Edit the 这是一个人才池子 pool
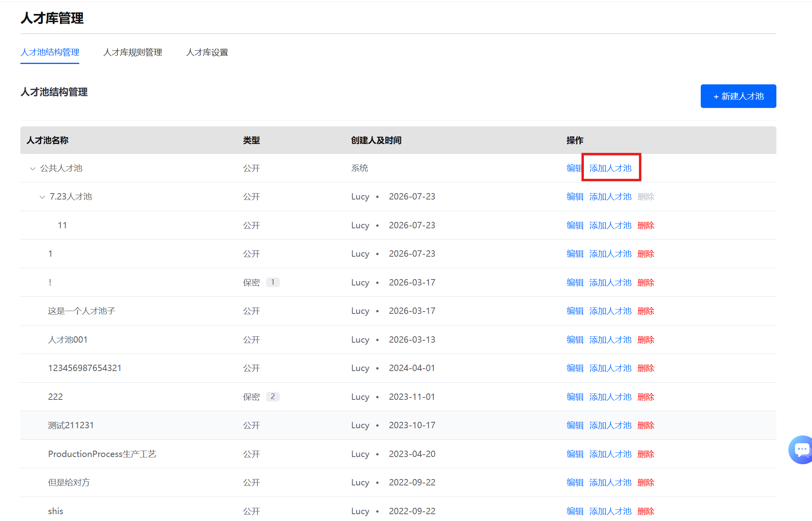Image resolution: width=812 pixels, height=521 pixels. coord(575,311)
